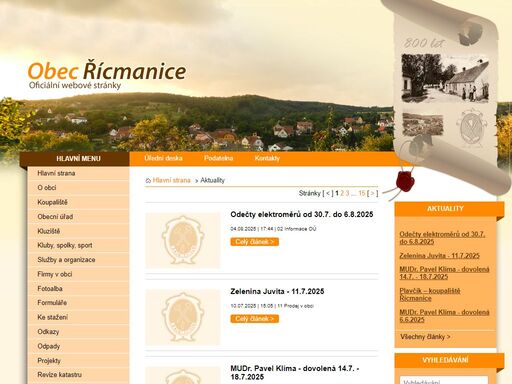Open Revize katastru menu item
The width and height of the screenshot is (512, 384).
point(79,375)
